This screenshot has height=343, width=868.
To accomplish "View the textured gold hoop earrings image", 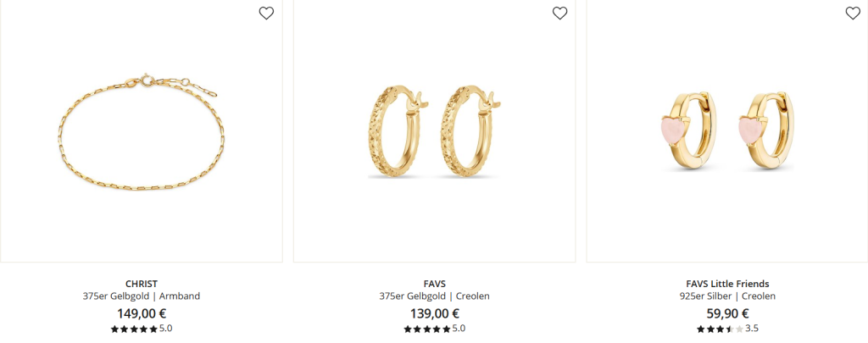I will 435,131.
